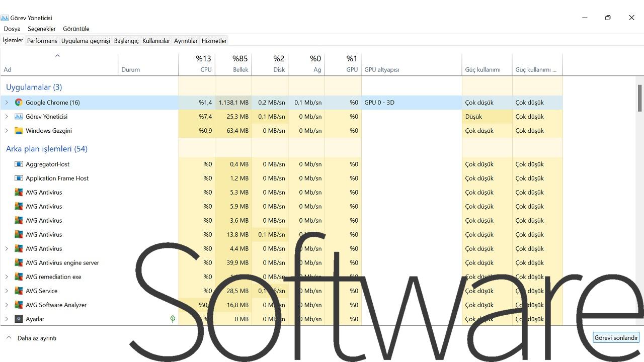Sort by the Ağ column header
Image resolution: width=644 pixels, height=362 pixels.
pos(306,64)
